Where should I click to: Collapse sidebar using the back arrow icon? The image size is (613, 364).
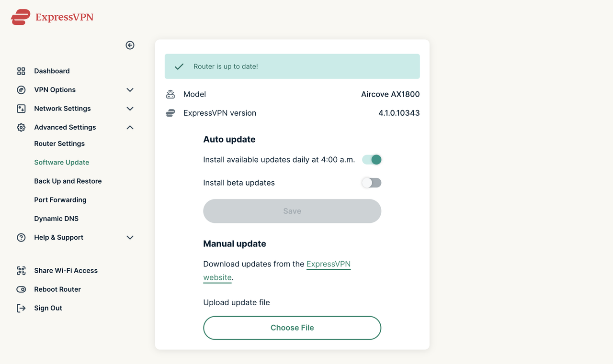coord(130,45)
